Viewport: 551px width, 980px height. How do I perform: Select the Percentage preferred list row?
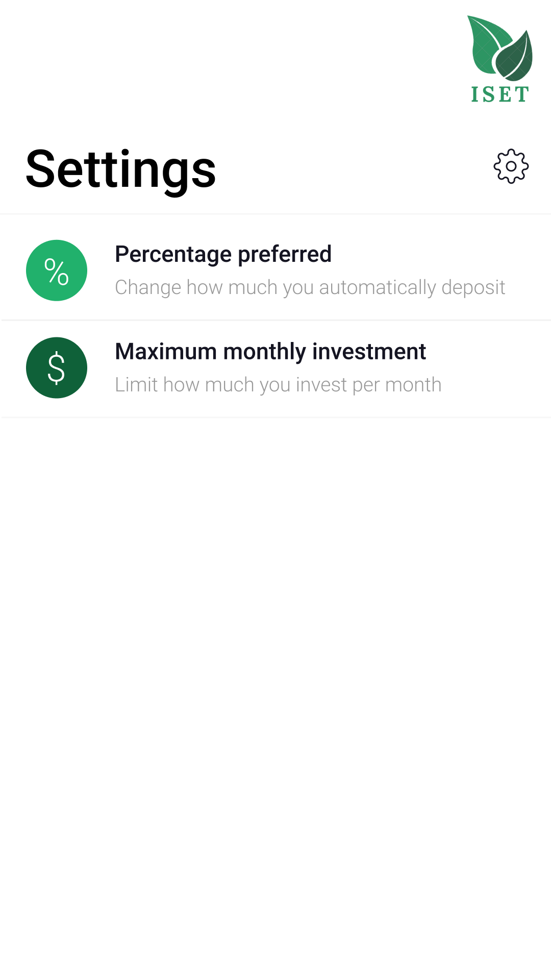[x=275, y=268]
